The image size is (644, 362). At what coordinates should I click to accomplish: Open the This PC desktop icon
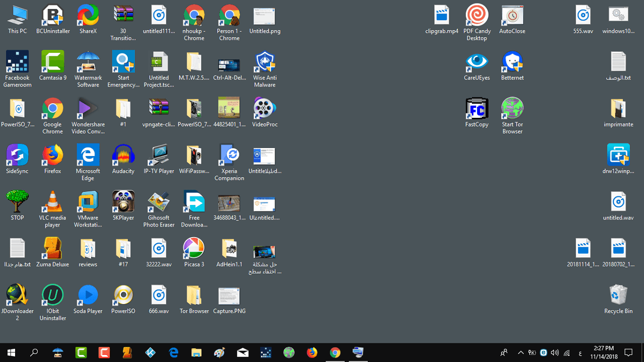point(17,20)
